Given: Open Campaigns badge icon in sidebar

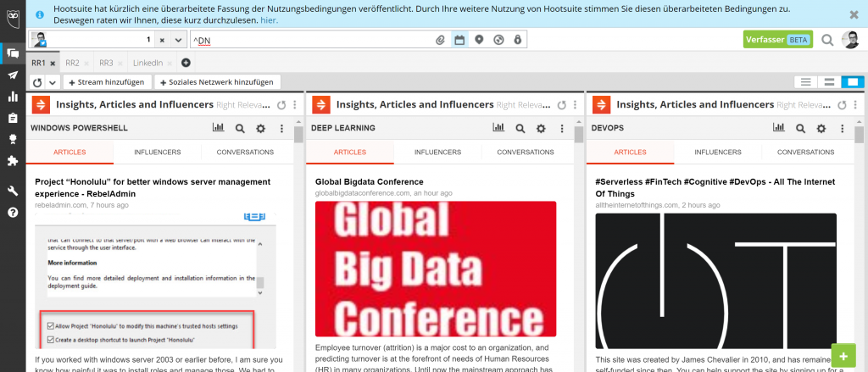Looking at the screenshot, I should [x=13, y=139].
